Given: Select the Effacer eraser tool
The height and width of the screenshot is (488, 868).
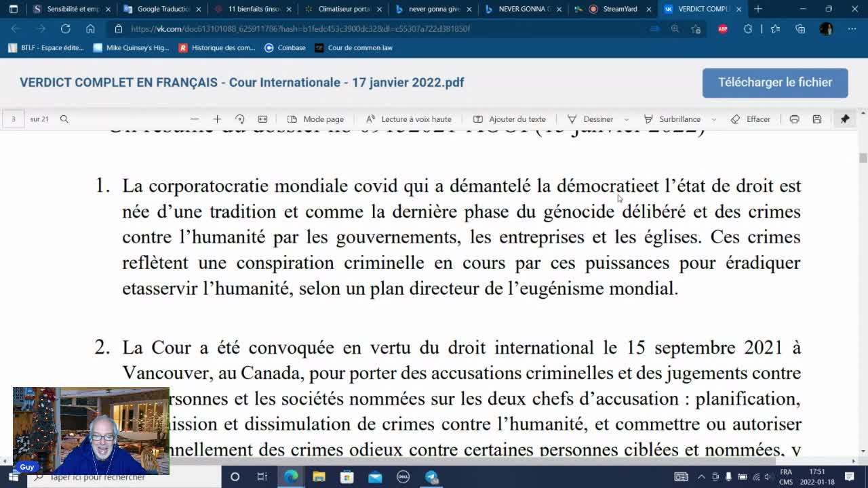Looking at the screenshot, I should (x=751, y=119).
